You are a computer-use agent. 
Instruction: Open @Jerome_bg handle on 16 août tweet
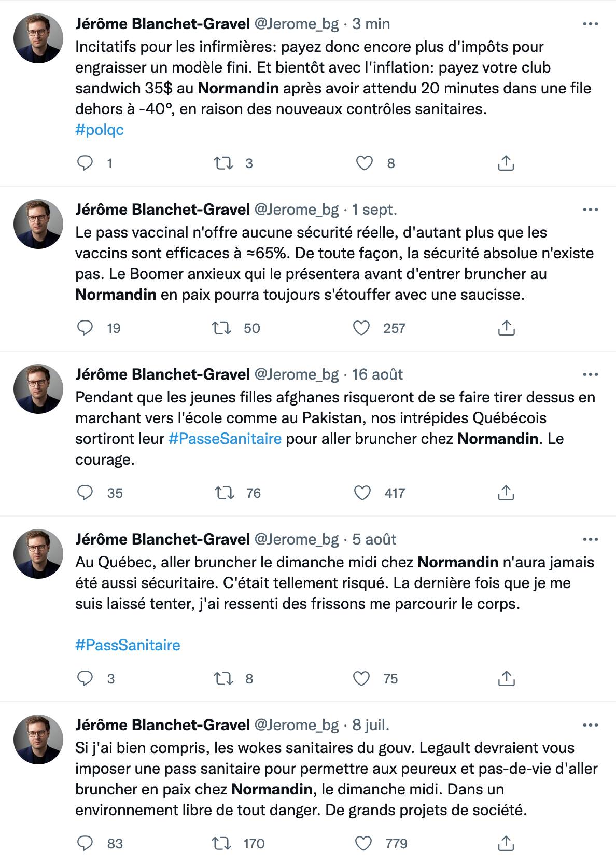tap(296, 374)
